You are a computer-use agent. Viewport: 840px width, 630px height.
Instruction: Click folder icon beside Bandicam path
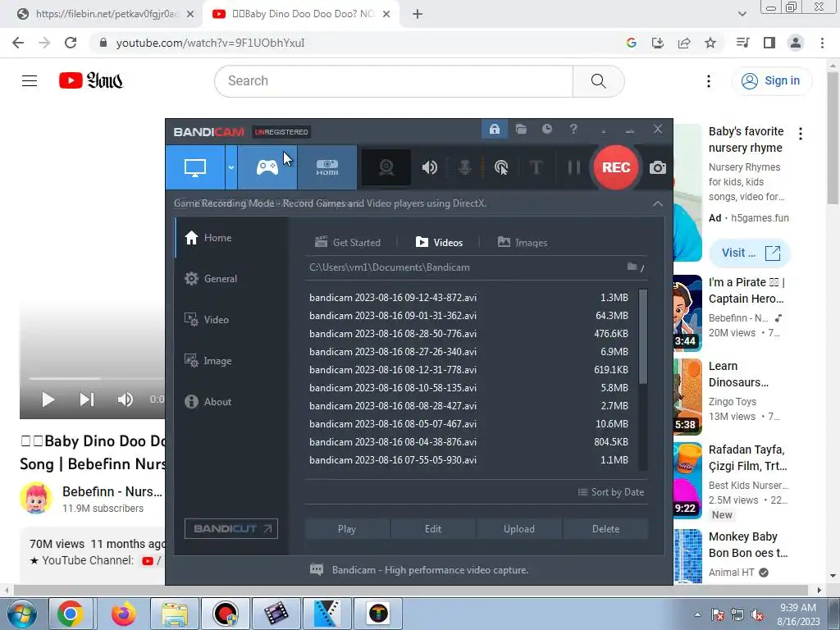(x=632, y=267)
